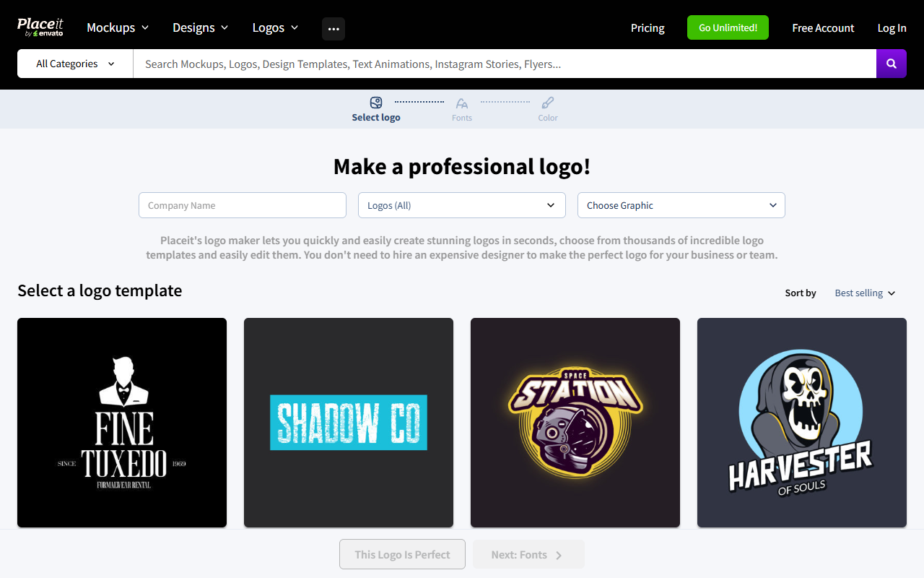Open the Pricing page
The image size is (924, 578).
tap(648, 27)
